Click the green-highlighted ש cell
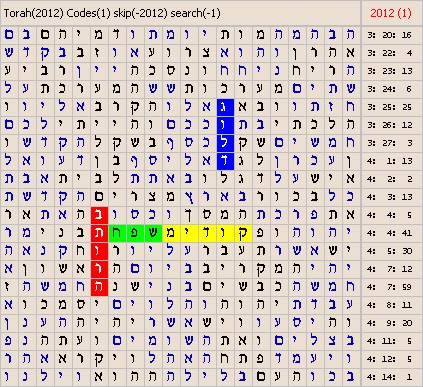Image resolution: width=423 pixels, height=387 pixels. [153, 233]
